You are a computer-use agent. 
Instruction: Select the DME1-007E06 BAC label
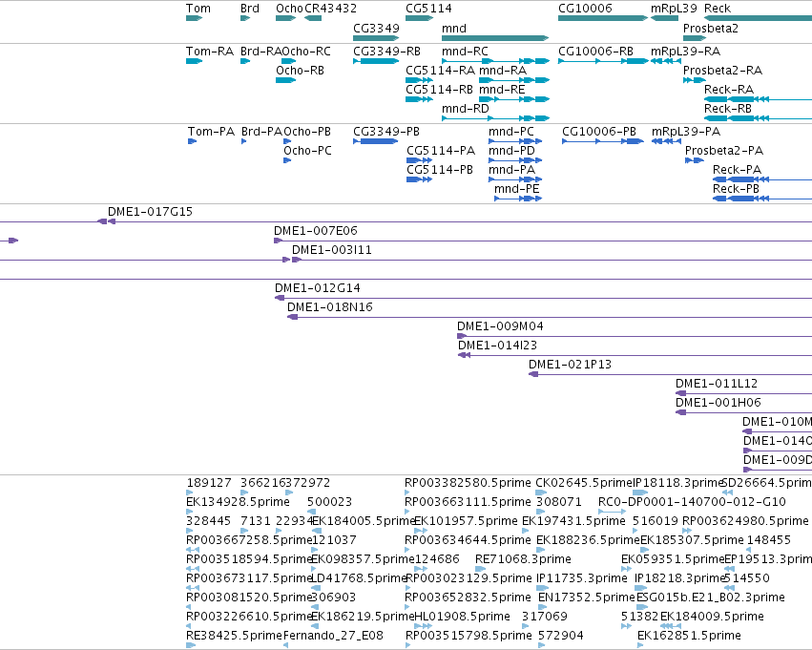point(316,231)
